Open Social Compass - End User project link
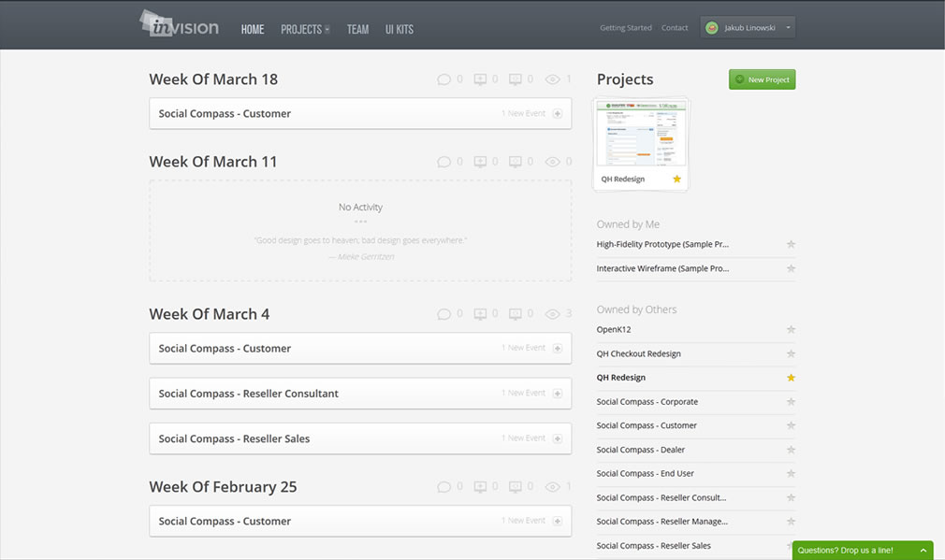The height and width of the screenshot is (560, 945). click(645, 474)
